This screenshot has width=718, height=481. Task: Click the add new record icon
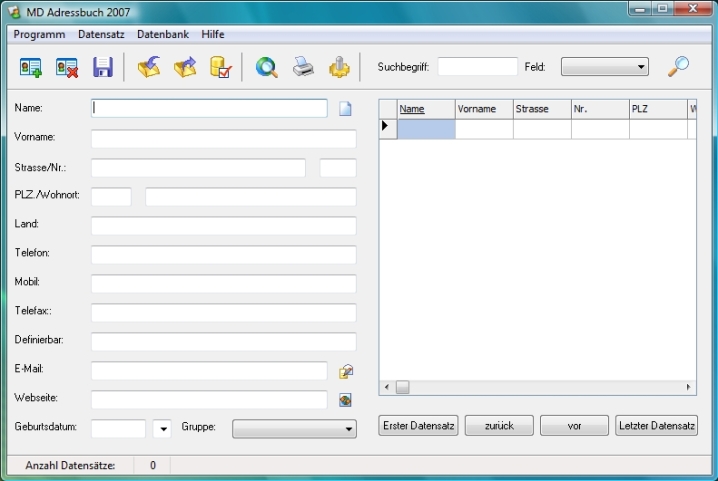point(31,68)
